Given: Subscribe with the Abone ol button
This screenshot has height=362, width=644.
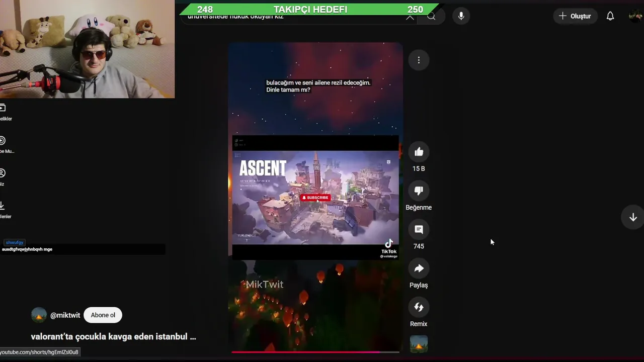Looking at the screenshot, I should coord(103,315).
